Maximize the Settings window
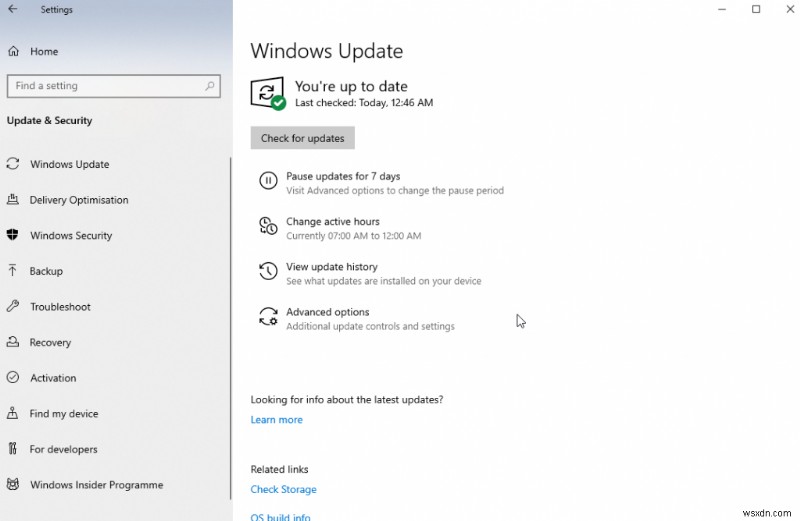Viewport: 800px width, 521px height. tap(756, 9)
